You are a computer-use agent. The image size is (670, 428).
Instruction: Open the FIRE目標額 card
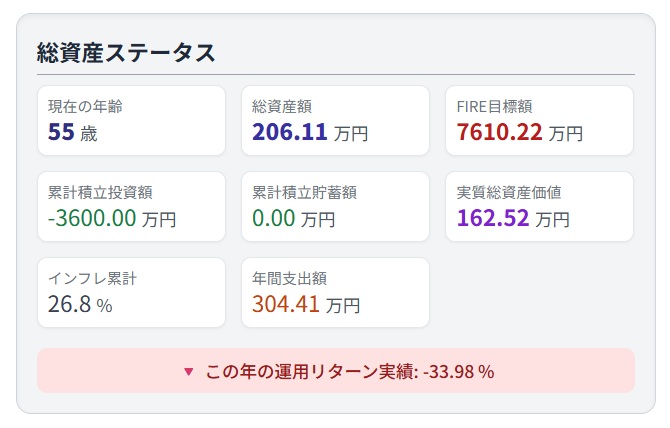tap(539, 120)
